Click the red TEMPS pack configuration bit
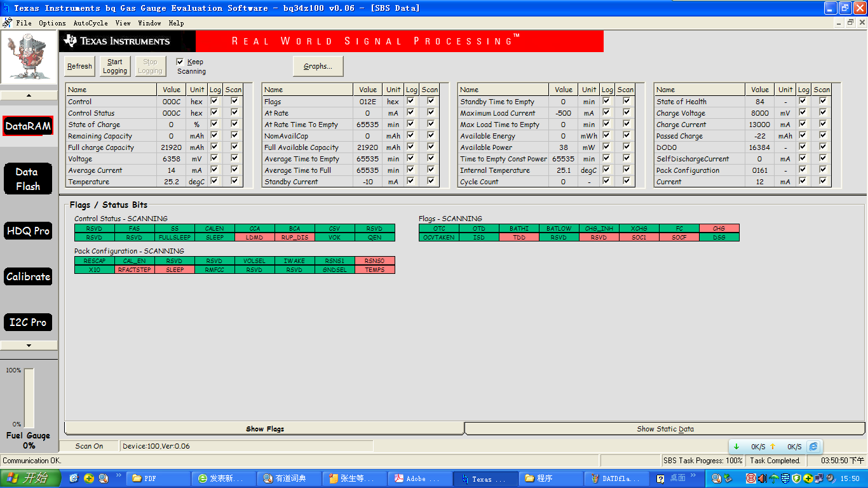This screenshot has width=868, height=488. [375, 269]
